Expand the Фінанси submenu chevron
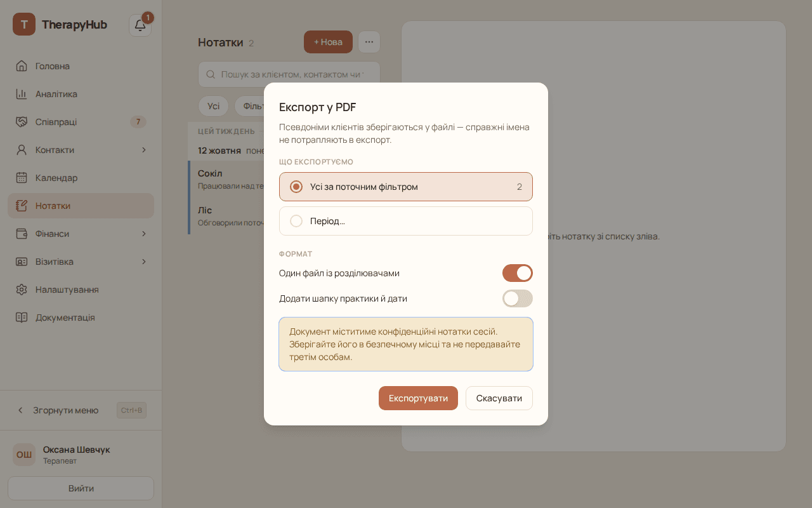Image resolution: width=812 pixels, height=508 pixels. pos(144,234)
